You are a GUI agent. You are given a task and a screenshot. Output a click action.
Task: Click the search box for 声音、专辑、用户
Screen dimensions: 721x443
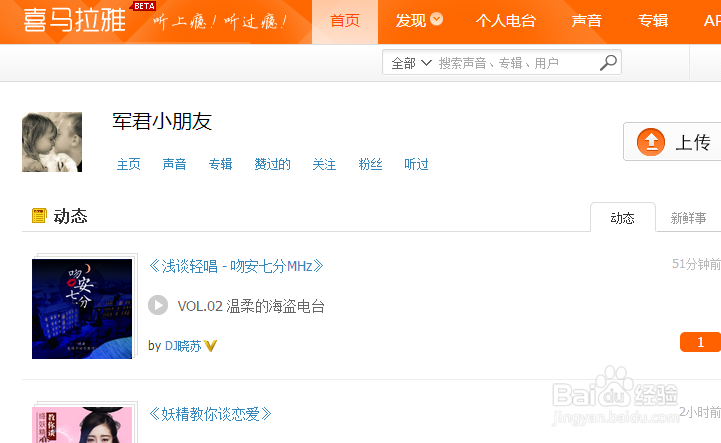(515, 63)
